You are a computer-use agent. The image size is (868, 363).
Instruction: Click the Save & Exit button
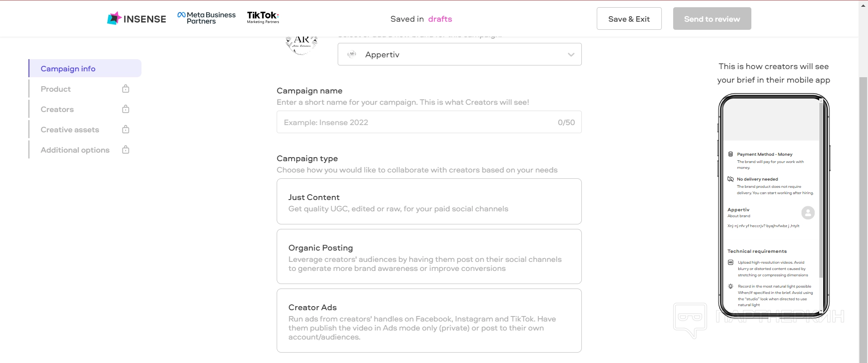click(629, 19)
